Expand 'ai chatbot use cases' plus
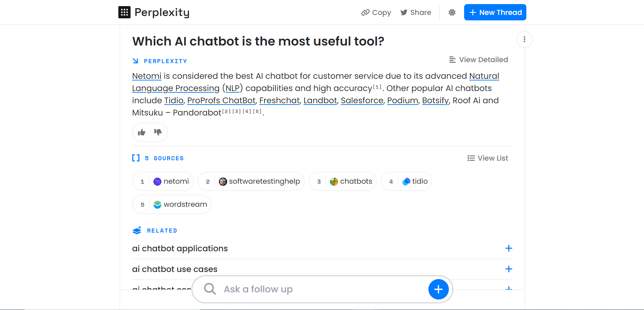This screenshot has height=310, width=644. 509,269
